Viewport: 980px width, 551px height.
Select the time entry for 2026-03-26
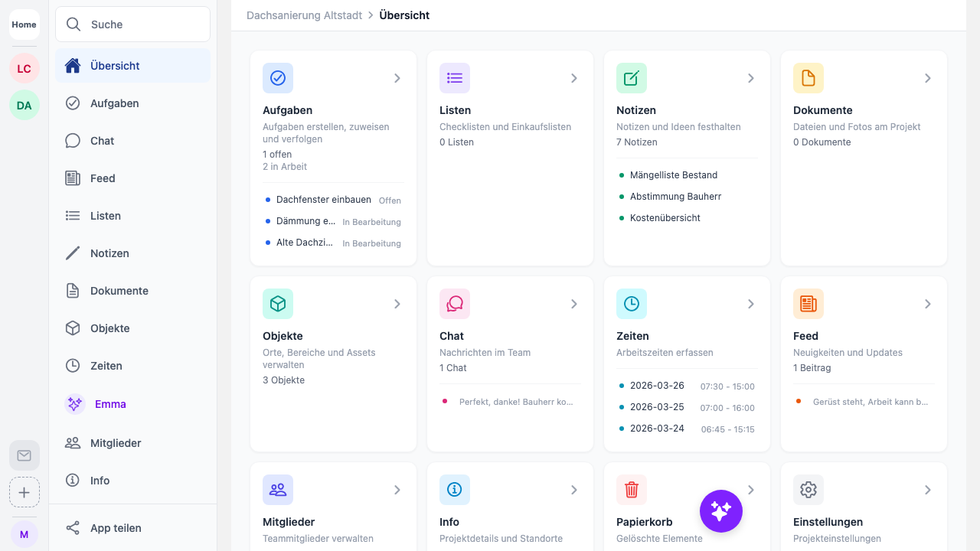click(657, 386)
